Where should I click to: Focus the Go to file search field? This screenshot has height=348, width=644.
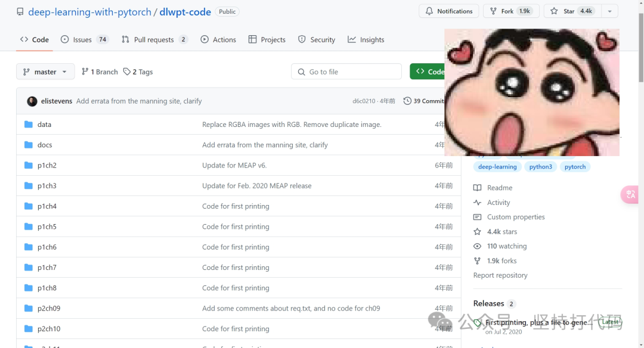[346, 72]
